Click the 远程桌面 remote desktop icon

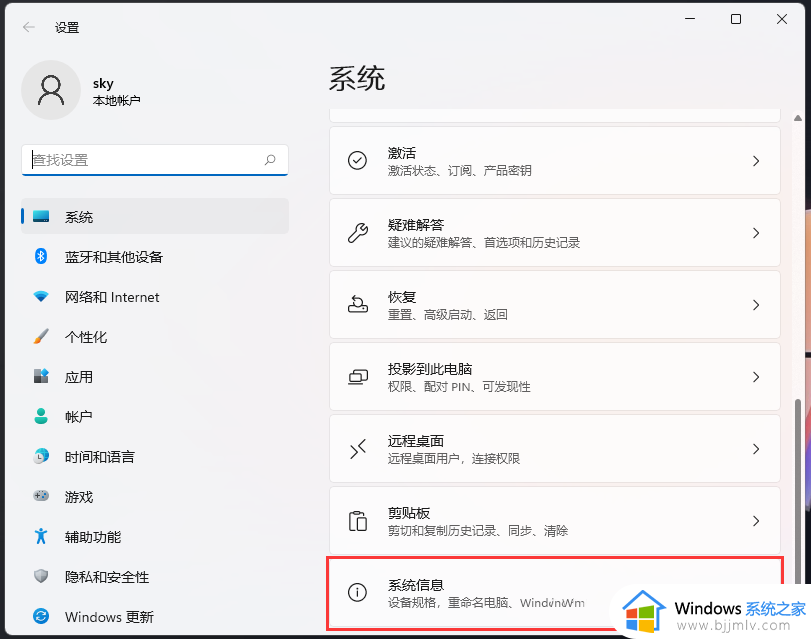click(x=357, y=449)
